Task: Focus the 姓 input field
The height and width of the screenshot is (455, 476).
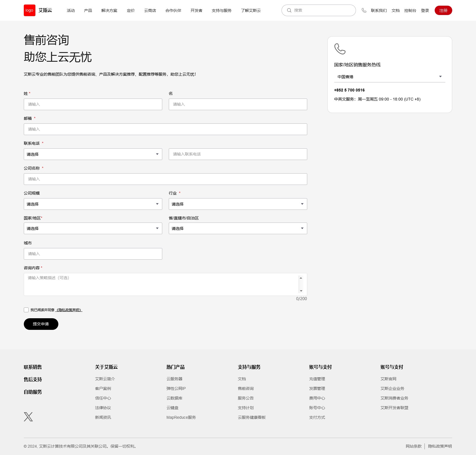Action: [x=93, y=104]
